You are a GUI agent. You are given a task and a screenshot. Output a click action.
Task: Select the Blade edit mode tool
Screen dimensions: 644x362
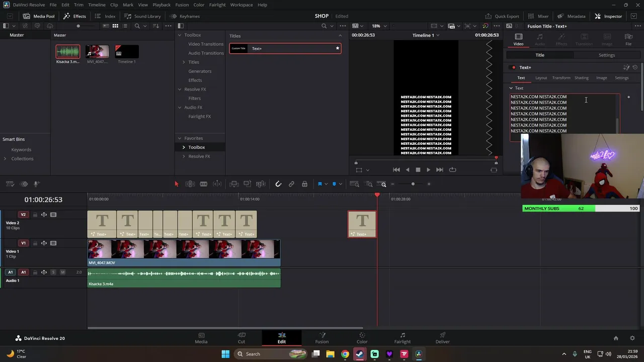tap(203, 184)
